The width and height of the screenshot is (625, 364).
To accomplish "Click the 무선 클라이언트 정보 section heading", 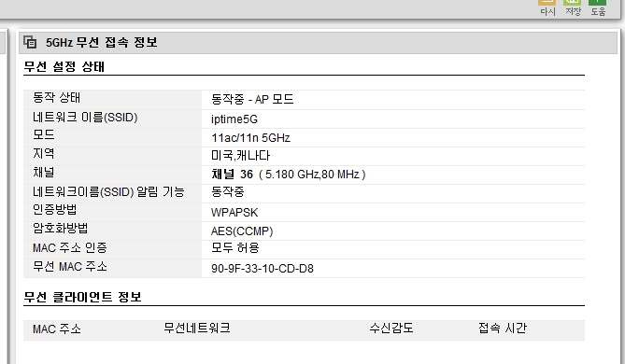I will coord(82,297).
